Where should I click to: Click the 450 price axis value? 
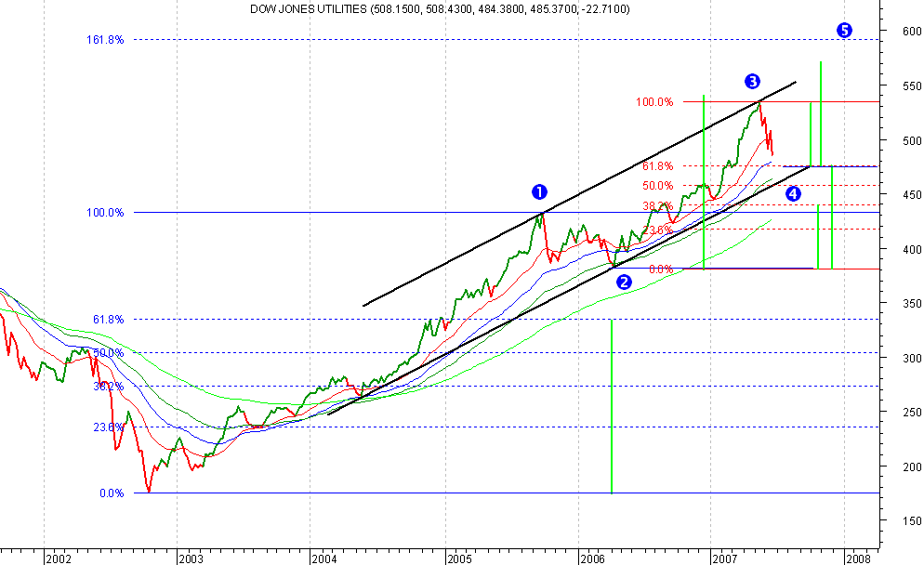(x=912, y=194)
